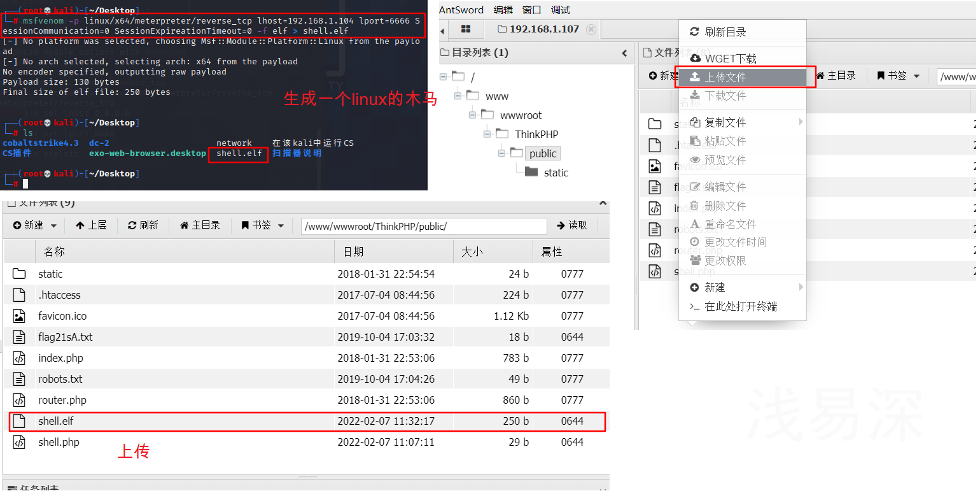Collapse the www tree node
980x498 pixels.
458,96
